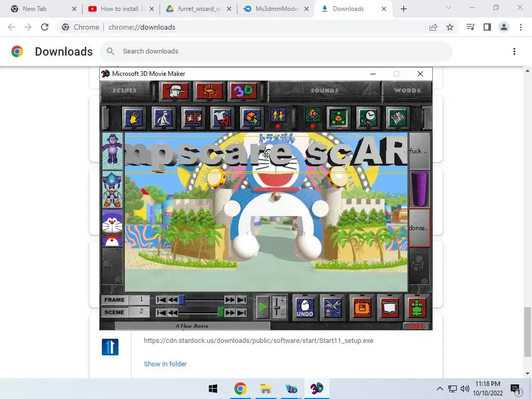Select the yellow hand actor-select tool

(134, 118)
